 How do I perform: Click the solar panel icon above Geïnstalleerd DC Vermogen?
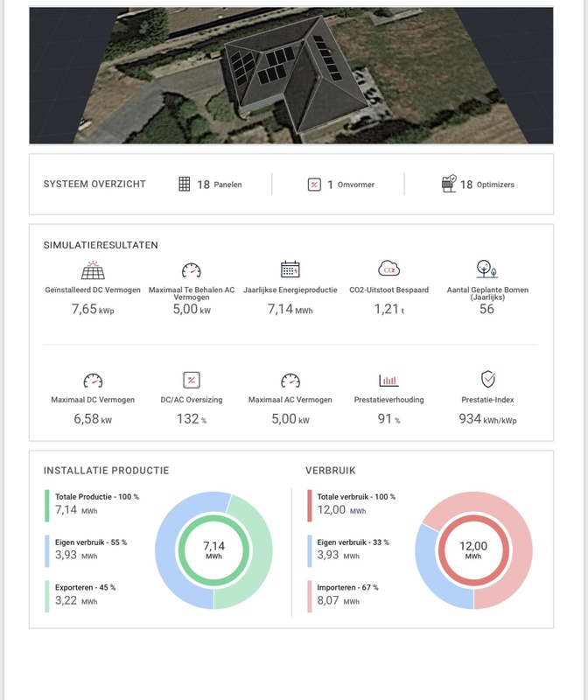(x=93, y=270)
